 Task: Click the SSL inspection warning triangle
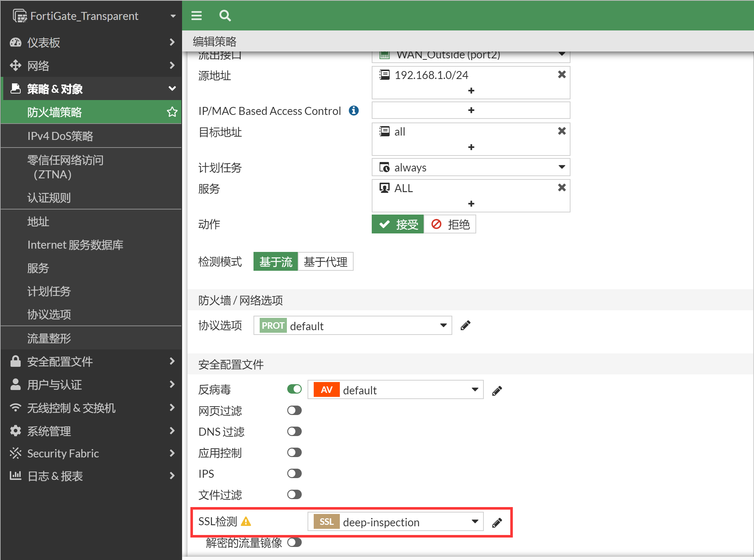coord(246,522)
